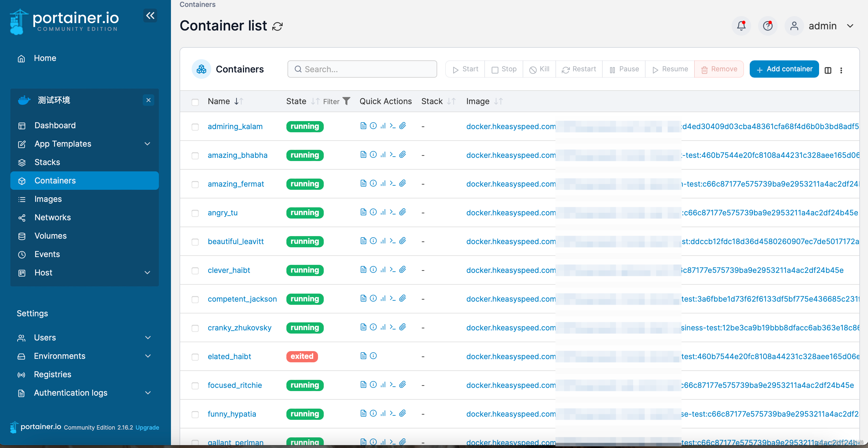Screen dimensions: 868x448
Task: Check the elated_haibt row checkbox
Action: [195, 357]
